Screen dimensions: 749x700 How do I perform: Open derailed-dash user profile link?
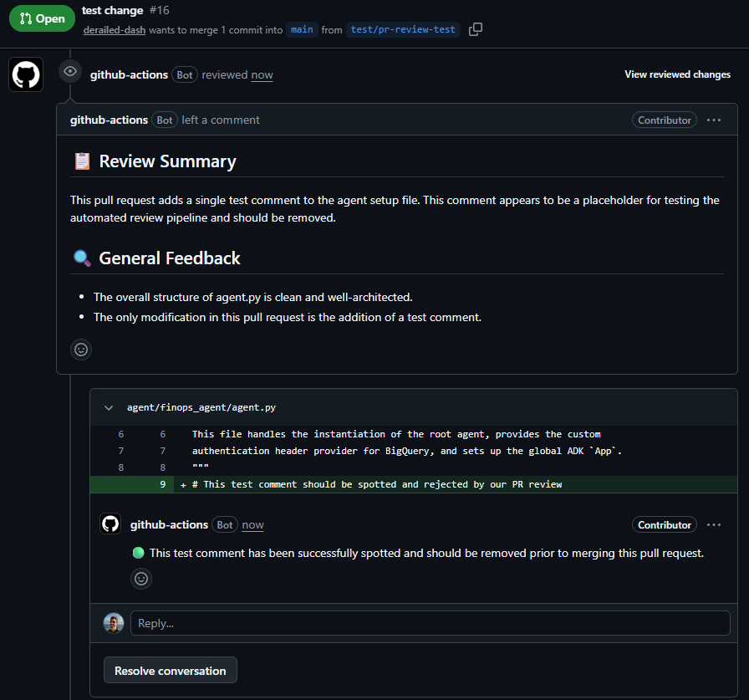tap(115, 30)
